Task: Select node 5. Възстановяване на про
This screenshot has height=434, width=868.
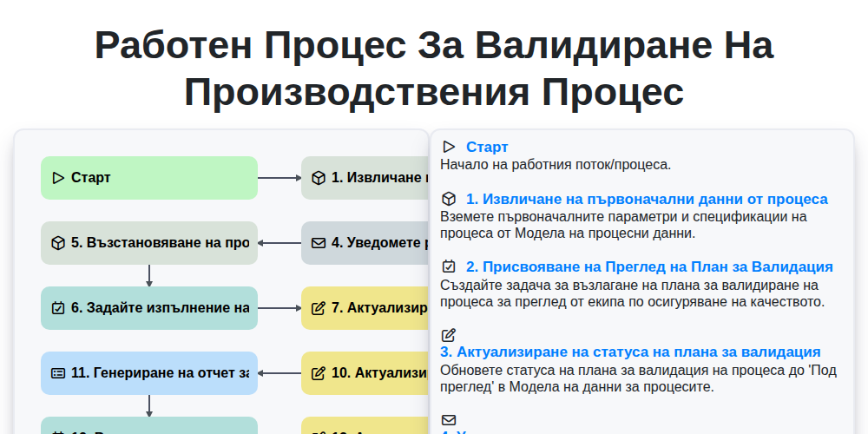Action: click(x=149, y=243)
